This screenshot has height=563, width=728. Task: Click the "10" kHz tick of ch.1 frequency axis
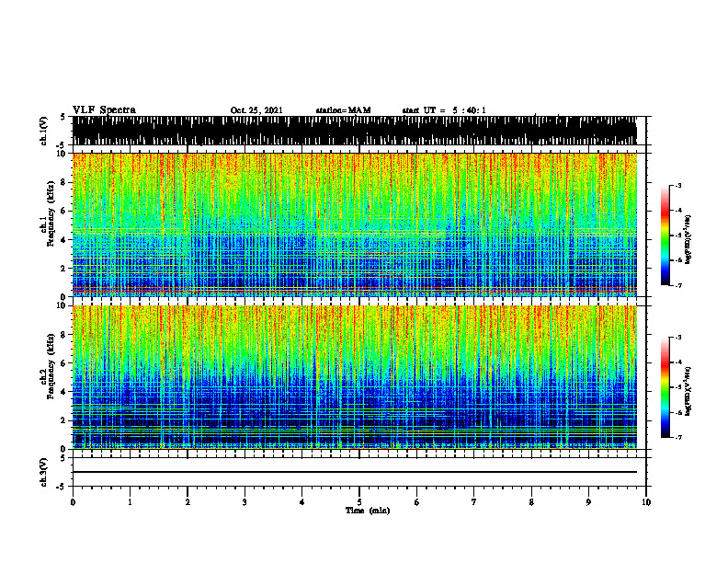point(62,154)
